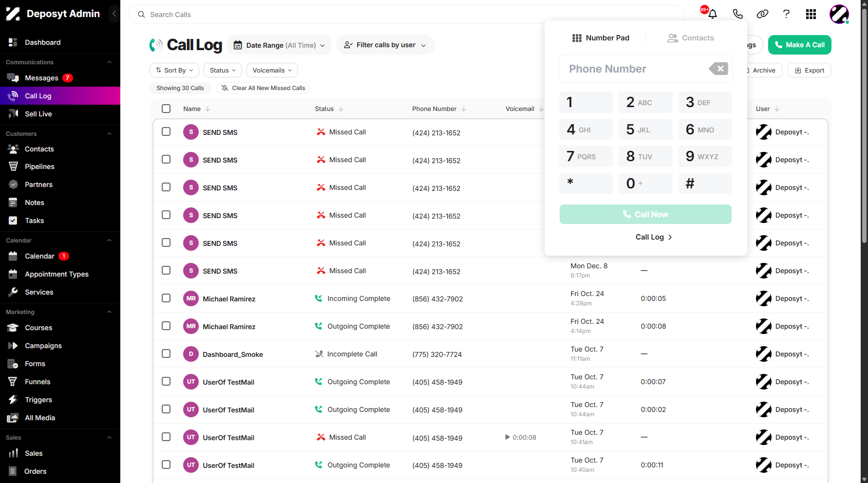Switch to the Contacts tab in dialer

coord(690,38)
